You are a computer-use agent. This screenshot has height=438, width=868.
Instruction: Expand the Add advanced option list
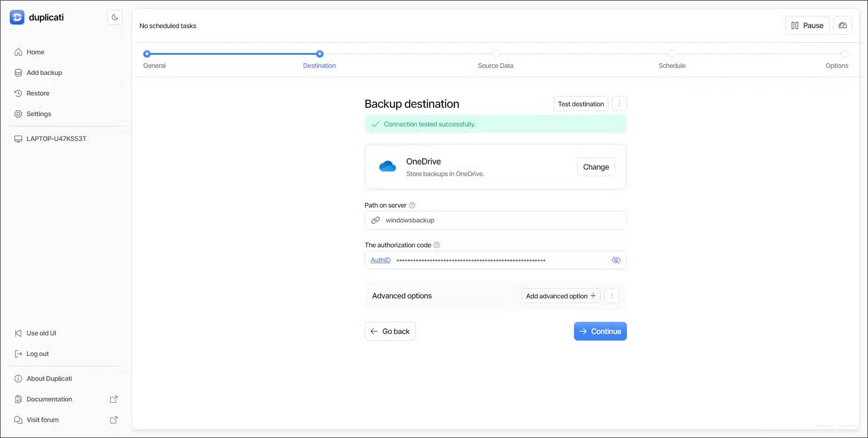[560, 296]
